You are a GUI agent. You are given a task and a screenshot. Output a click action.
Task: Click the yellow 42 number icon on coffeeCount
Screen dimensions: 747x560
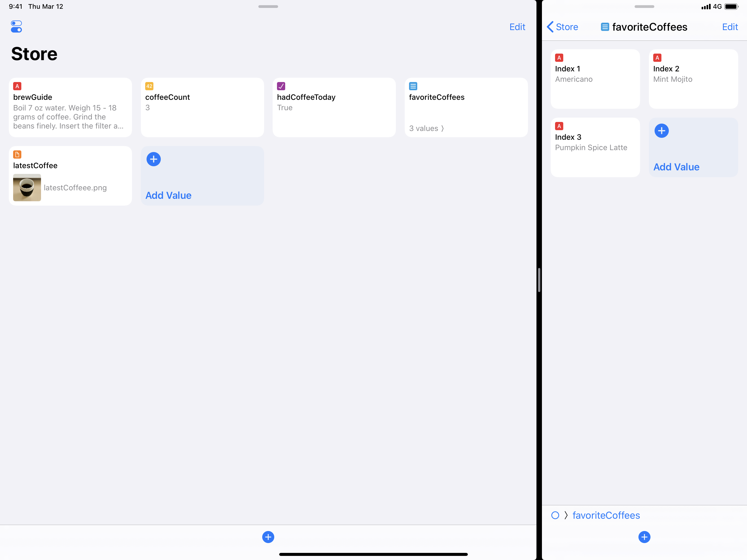click(x=149, y=86)
